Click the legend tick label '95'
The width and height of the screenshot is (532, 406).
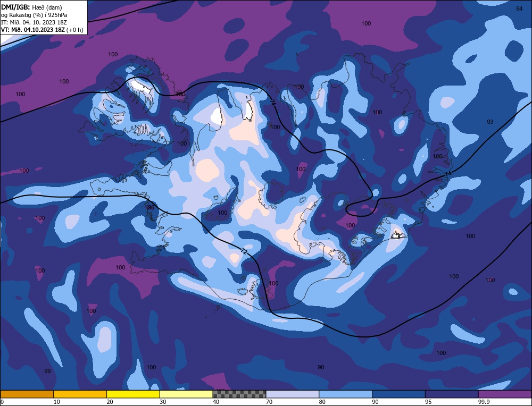tap(428, 402)
